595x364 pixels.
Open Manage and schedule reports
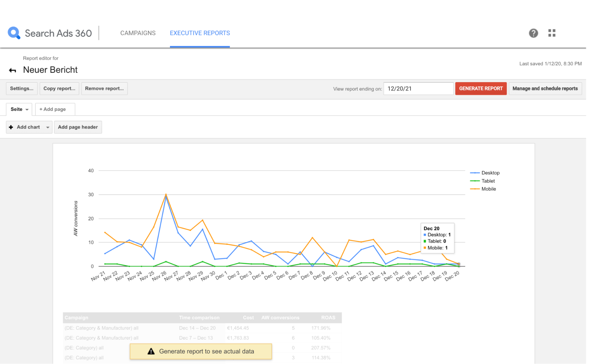tap(545, 88)
